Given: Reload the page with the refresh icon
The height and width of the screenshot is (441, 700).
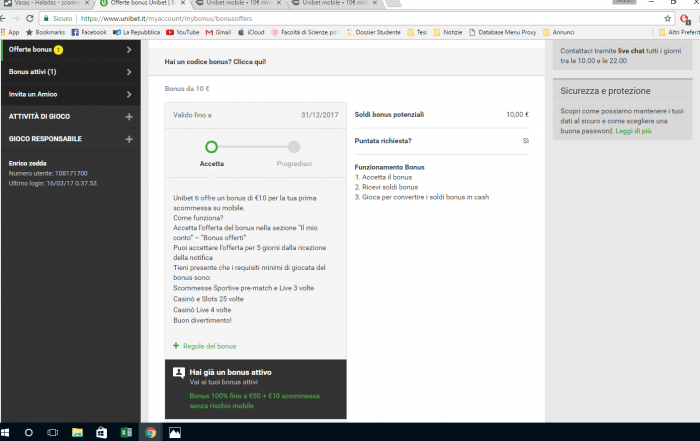Looking at the screenshot, I should tap(29, 19).
